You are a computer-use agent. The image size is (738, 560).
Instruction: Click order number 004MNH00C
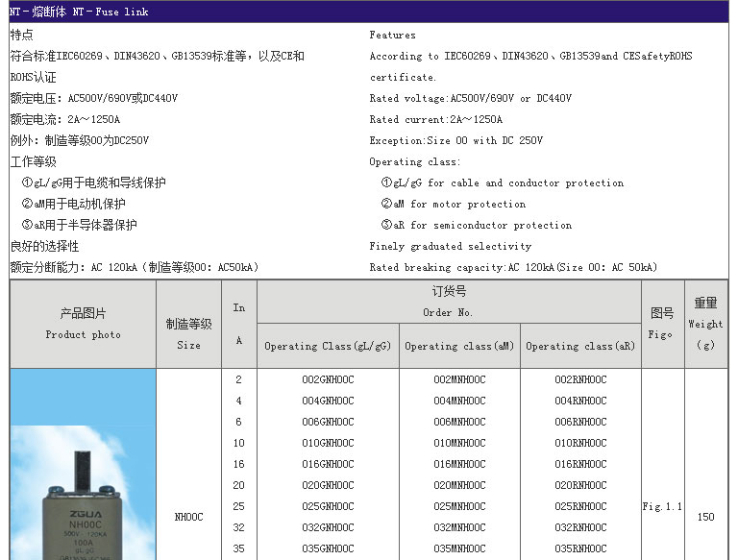coord(459,401)
